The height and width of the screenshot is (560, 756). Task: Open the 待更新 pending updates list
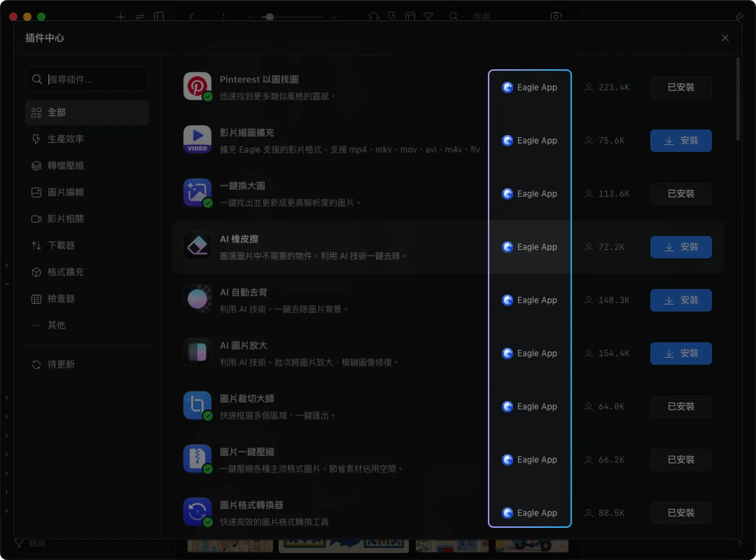point(87,364)
